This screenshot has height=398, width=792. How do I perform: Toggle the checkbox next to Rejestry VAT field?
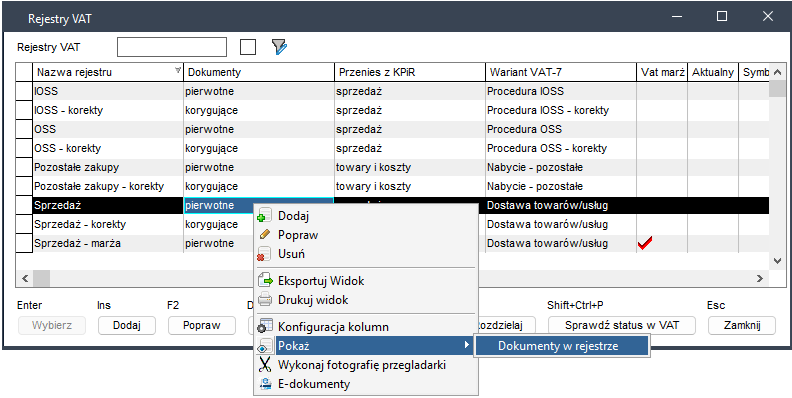[248, 47]
